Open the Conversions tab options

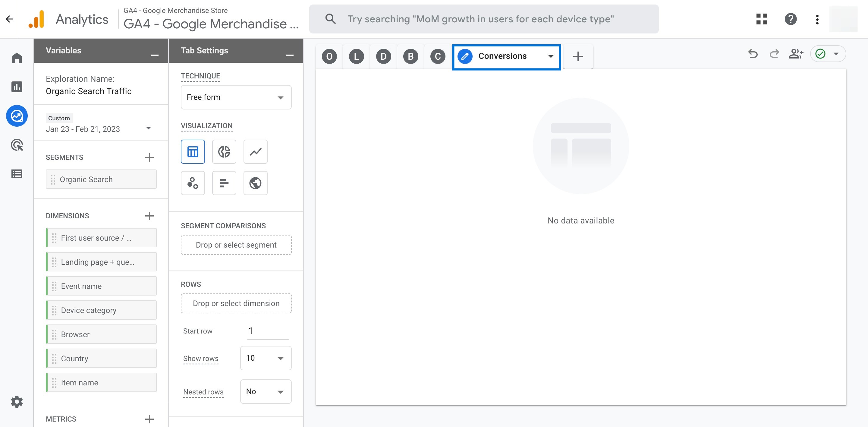click(x=549, y=55)
